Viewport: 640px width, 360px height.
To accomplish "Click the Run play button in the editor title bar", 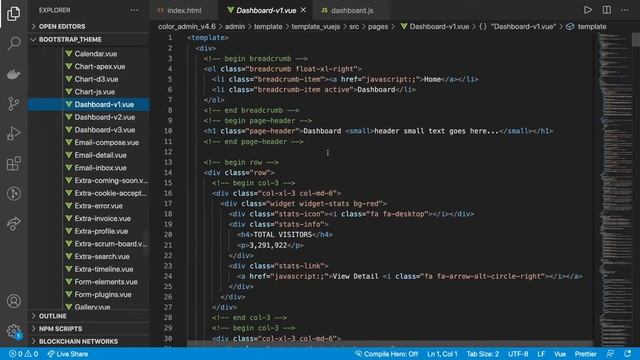I will (587, 10).
